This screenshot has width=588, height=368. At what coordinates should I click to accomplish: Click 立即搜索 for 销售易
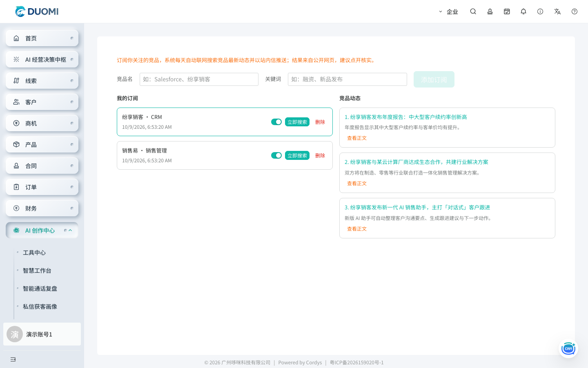(297, 155)
